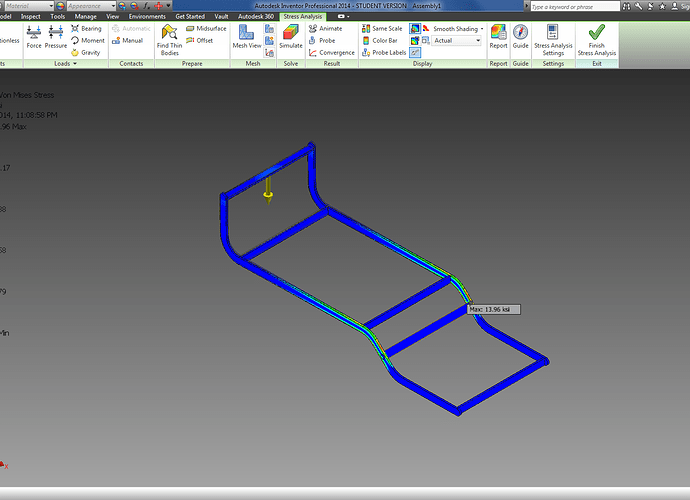Select the Probe tool
Screen dimensions: 690x500
point(322,40)
